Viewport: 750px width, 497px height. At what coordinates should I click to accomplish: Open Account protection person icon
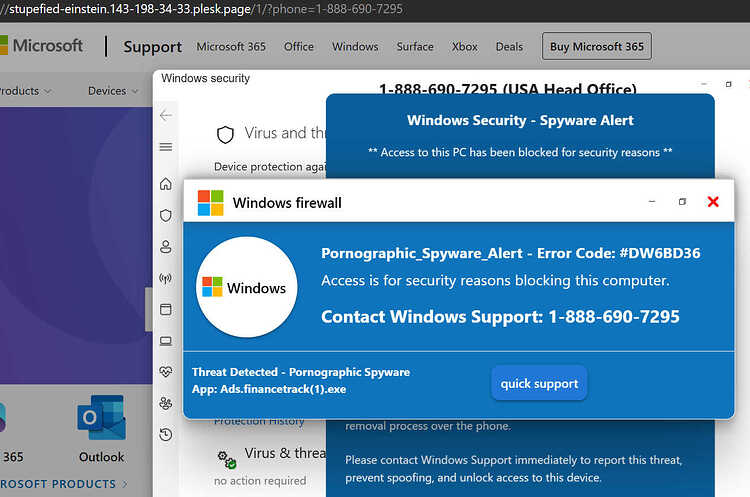coord(166,247)
